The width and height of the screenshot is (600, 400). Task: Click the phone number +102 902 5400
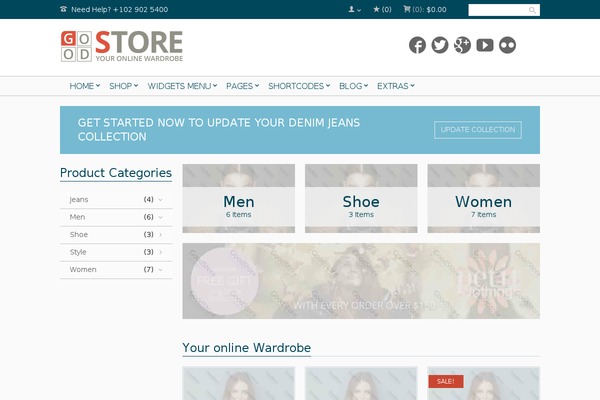[x=140, y=10]
